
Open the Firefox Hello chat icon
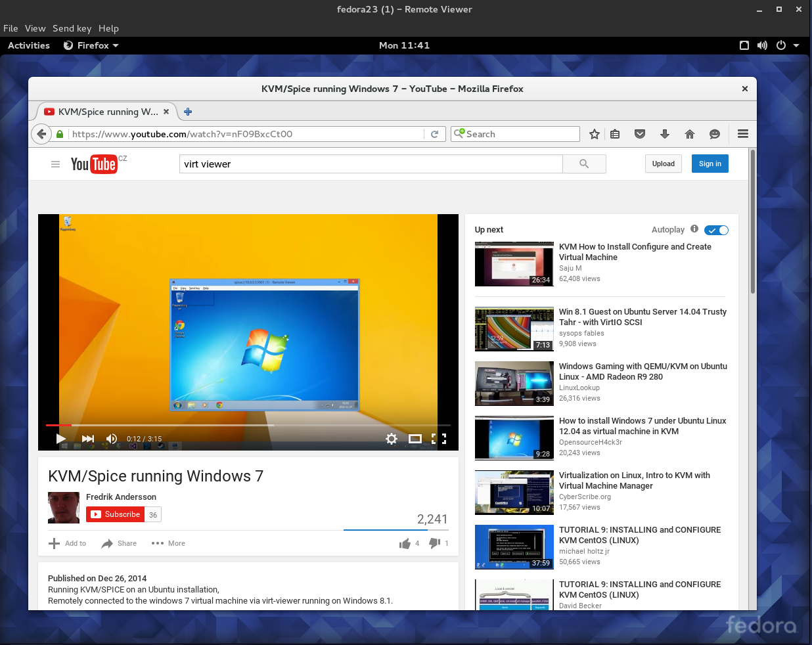pos(715,134)
